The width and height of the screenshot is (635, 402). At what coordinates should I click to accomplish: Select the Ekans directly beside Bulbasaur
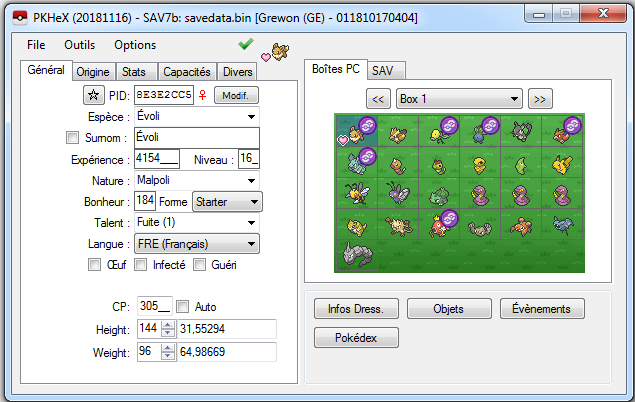click(x=480, y=196)
